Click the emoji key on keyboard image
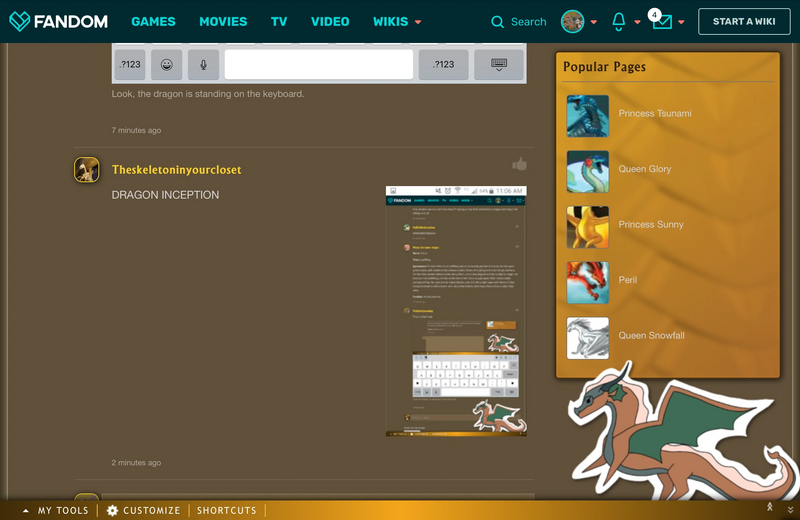Viewport: 800px width, 520px height. [x=167, y=64]
